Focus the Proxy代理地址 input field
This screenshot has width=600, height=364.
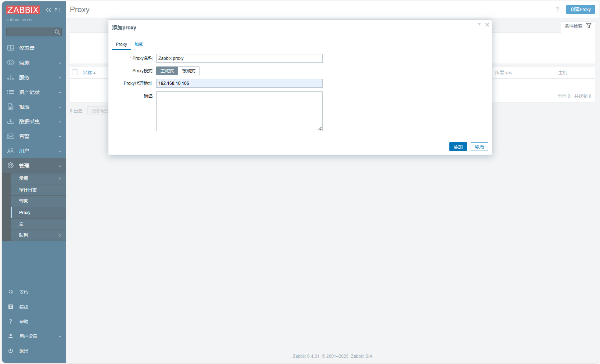(x=239, y=83)
